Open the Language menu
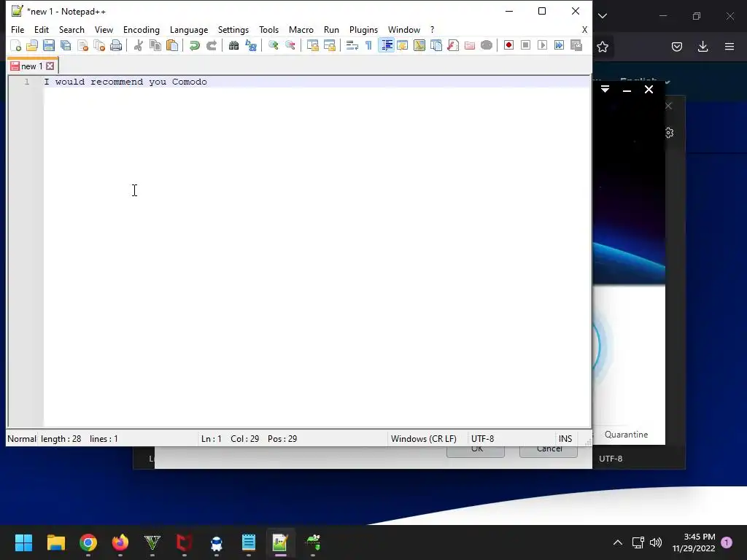Image resolution: width=747 pixels, height=560 pixels. tap(189, 29)
